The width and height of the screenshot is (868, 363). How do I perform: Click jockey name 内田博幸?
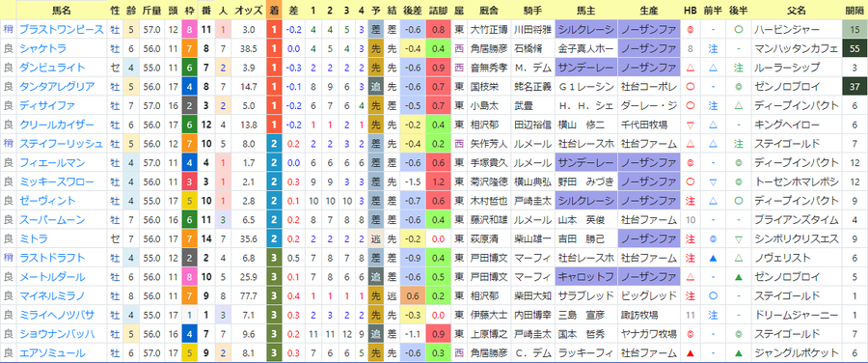pyautogui.click(x=532, y=316)
